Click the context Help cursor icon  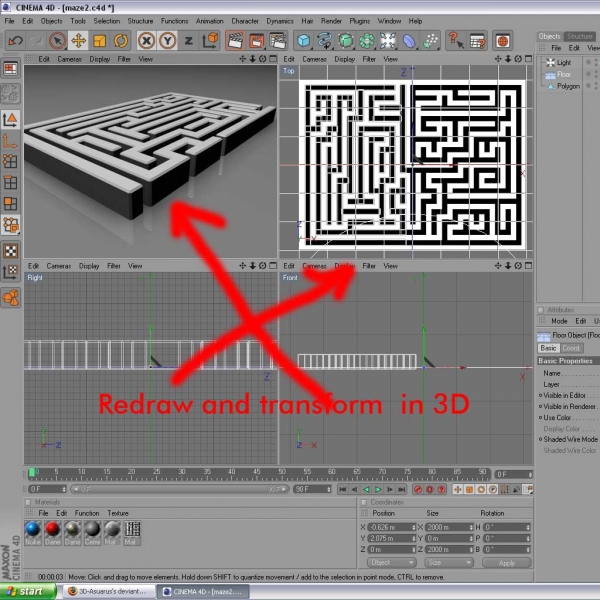coord(456,41)
